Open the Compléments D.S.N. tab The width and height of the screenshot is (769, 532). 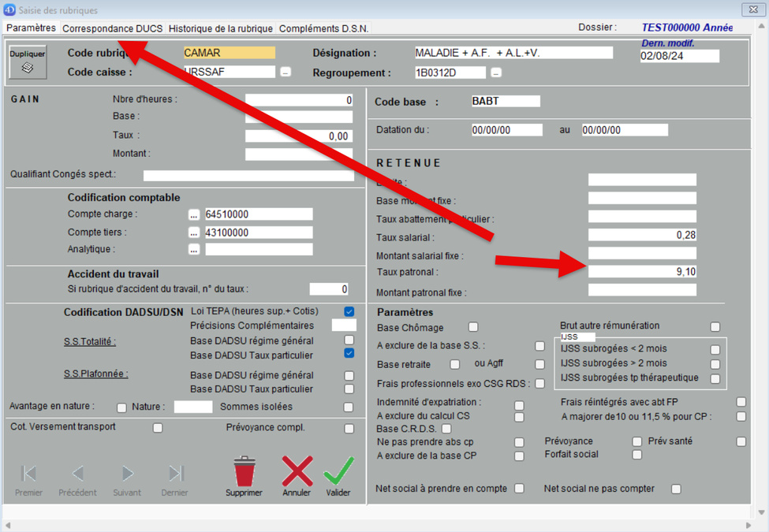323,28
